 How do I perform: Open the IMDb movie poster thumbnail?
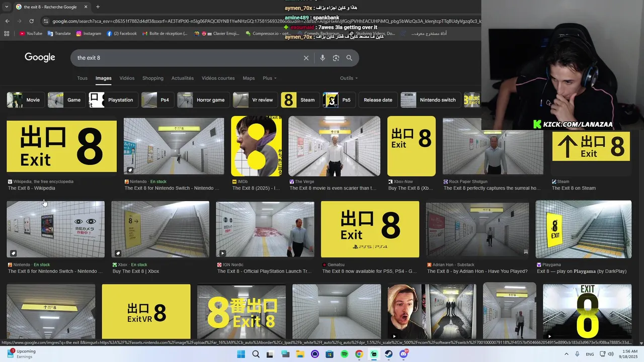(257, 146)
